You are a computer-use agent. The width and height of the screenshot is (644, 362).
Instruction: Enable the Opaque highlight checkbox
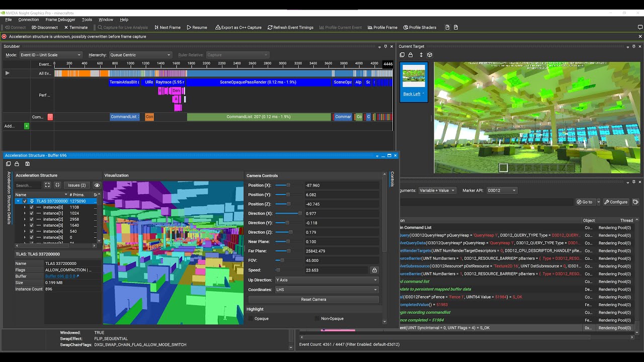tap(251, 318)
